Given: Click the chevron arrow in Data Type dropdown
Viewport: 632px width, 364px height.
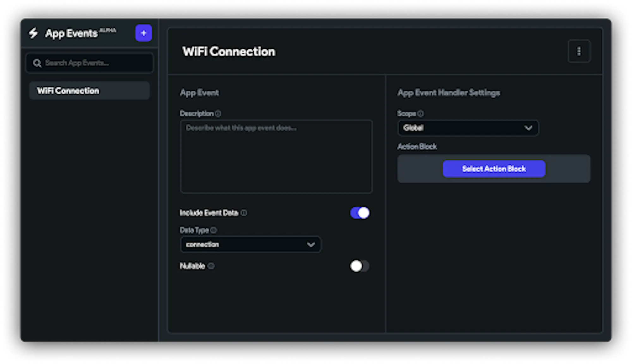Looking at the screenshot, I should coord(311,245).
